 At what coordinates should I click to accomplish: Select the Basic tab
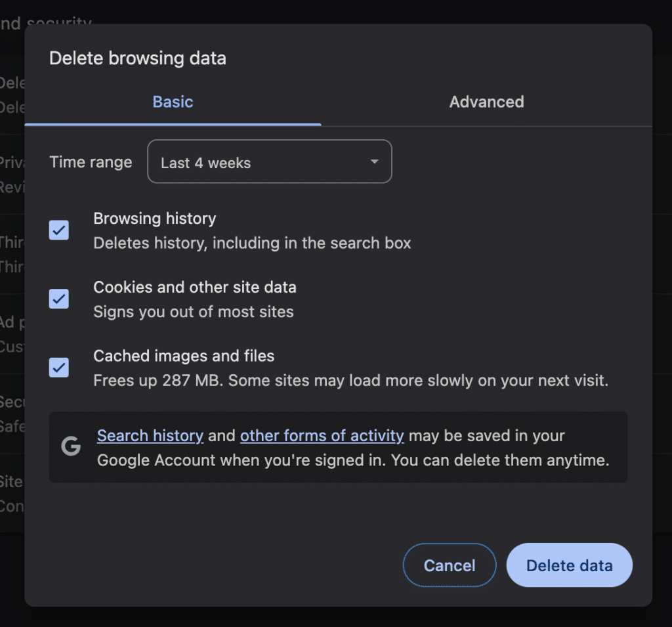pyautogui.click(x=173, y=102)
